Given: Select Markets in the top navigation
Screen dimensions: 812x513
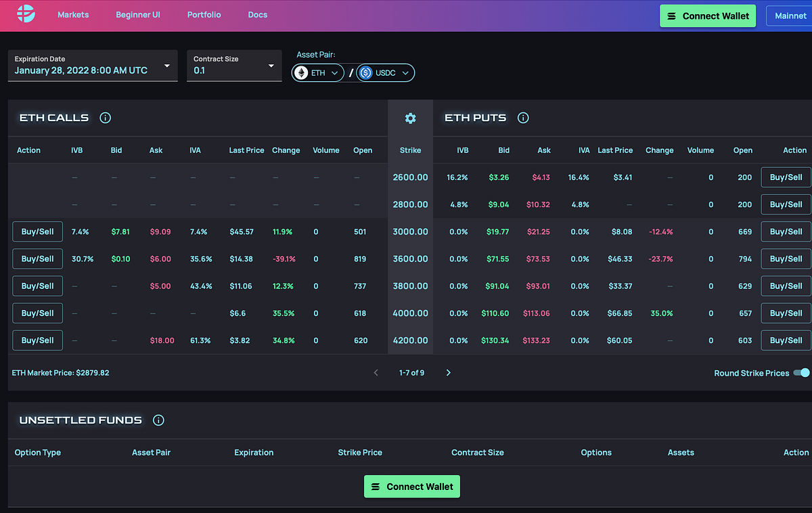Looking at the screenshot, I should [73, 14].
